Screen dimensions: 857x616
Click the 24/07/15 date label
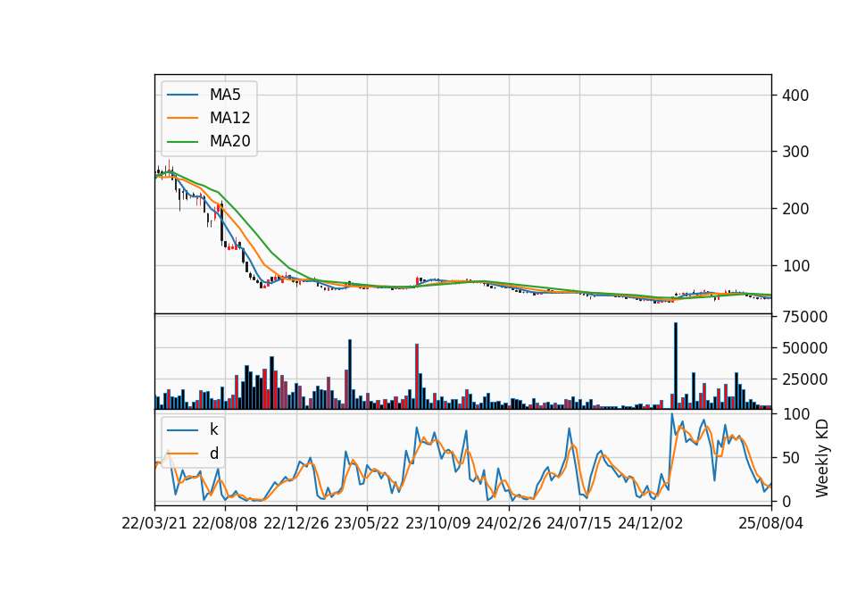578,523
